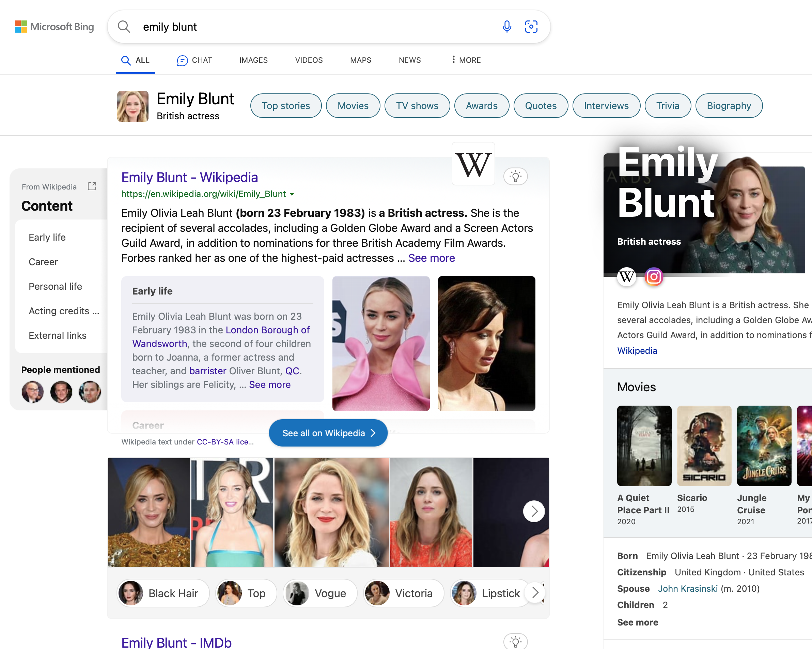Open visual search camera icon
The image size is (812, 649).
click(531, 27)
